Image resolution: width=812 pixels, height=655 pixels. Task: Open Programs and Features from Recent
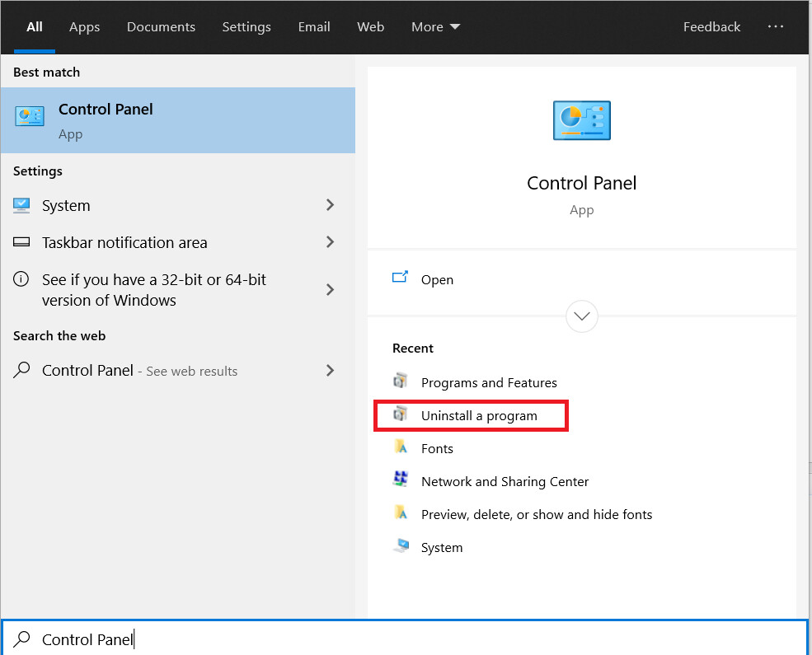(x=489, y=382)
